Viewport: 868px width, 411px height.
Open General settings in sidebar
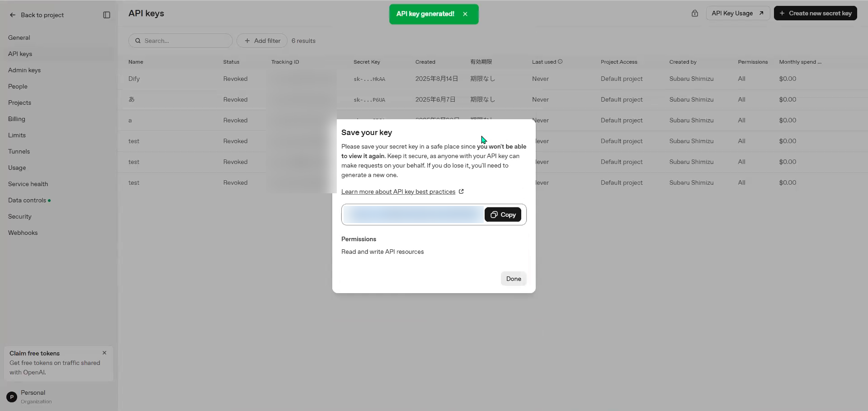tap(19, 37)
